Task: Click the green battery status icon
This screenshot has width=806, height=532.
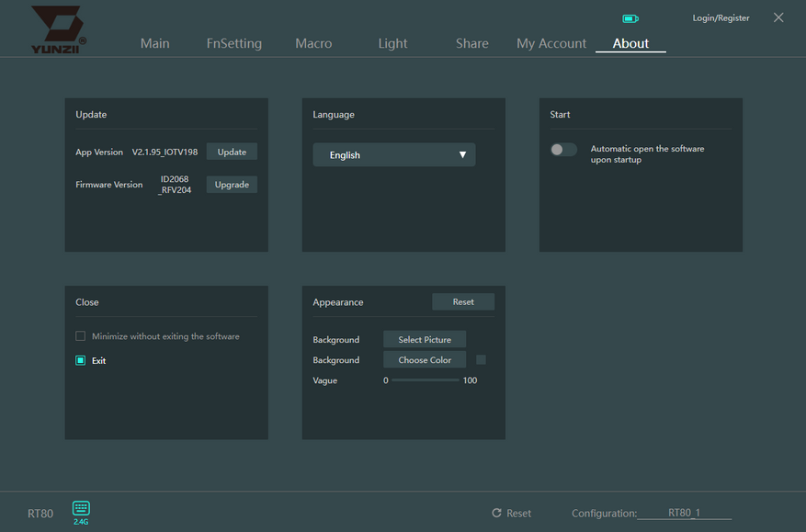Action: pyautogui.click(x=630, y=18)
